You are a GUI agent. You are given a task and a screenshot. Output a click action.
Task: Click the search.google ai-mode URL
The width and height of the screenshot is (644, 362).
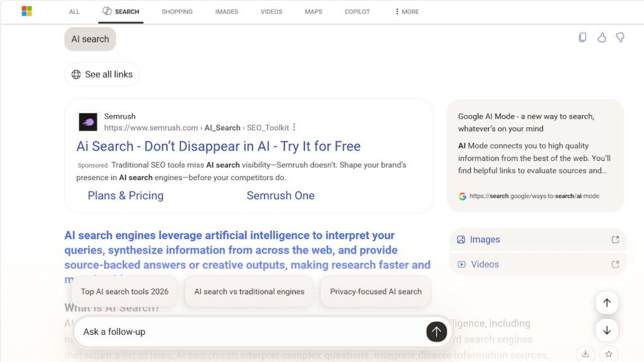(534, 196)
